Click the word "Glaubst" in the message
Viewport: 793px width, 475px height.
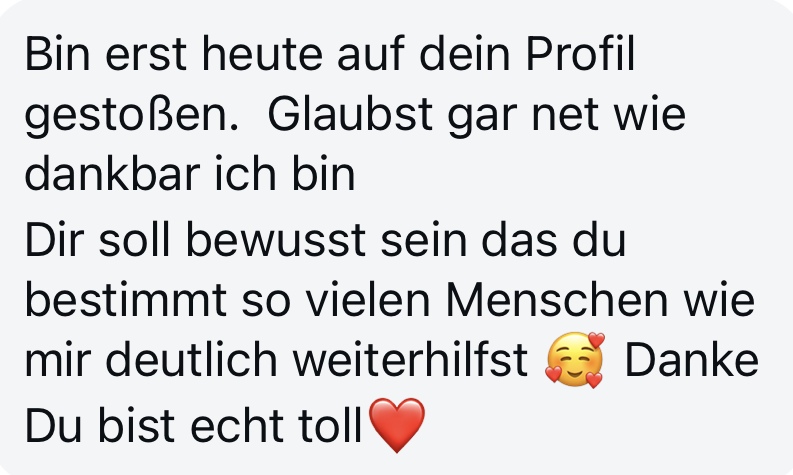(349, 114)
